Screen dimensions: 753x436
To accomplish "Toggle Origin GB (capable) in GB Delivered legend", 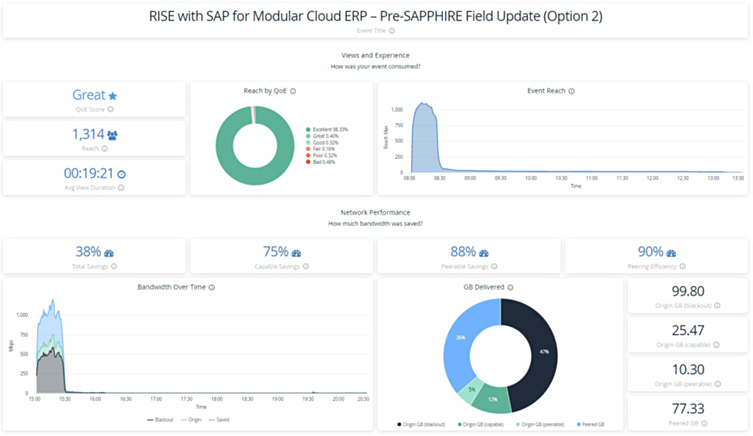I will [x=481, y=425].
